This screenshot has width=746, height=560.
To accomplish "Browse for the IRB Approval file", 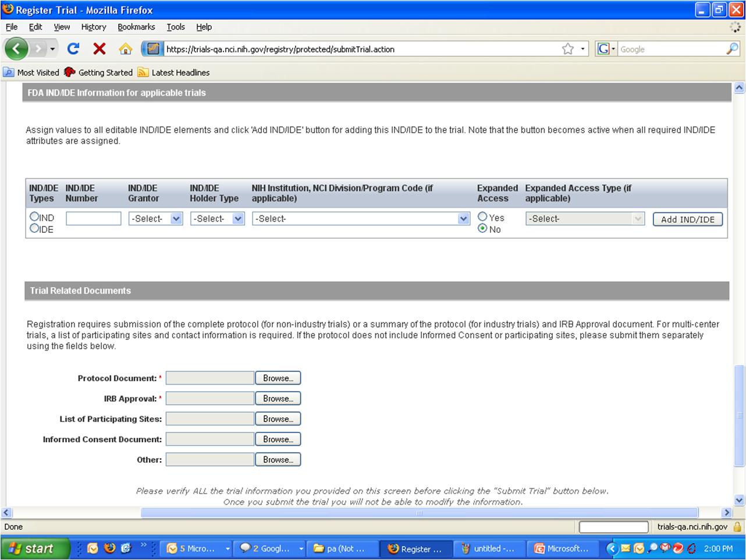I will coord(278,399).
